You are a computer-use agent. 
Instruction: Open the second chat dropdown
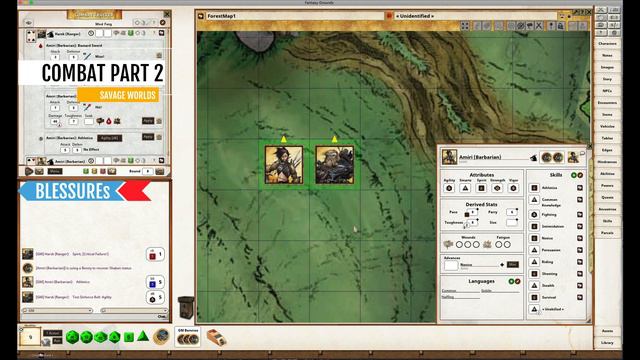(134, 311)
